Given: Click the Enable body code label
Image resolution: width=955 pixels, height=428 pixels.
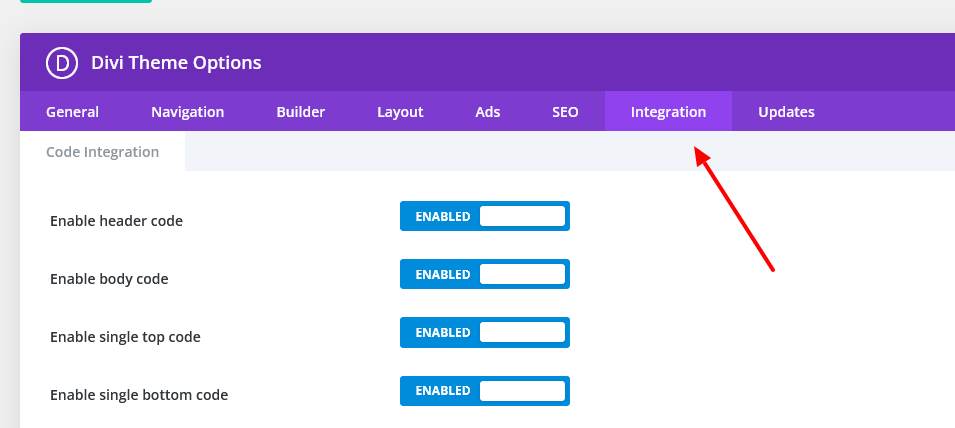Looking at the screenshot, I should [x=109, y=279].
